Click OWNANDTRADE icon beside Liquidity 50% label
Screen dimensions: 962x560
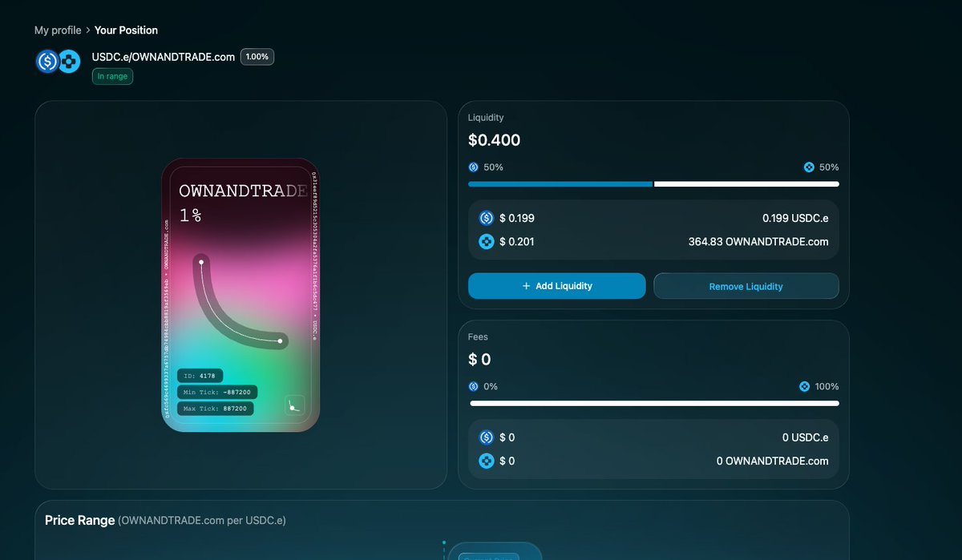click(x=809, y=167)
